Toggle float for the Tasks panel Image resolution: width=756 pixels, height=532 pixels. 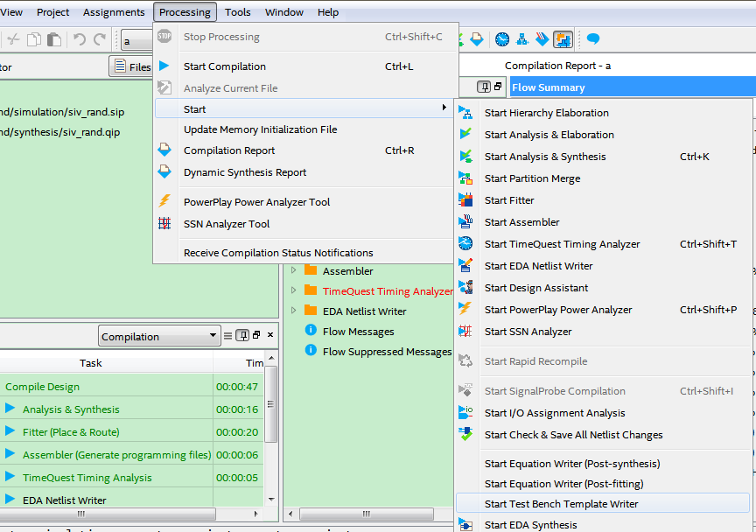256,336
